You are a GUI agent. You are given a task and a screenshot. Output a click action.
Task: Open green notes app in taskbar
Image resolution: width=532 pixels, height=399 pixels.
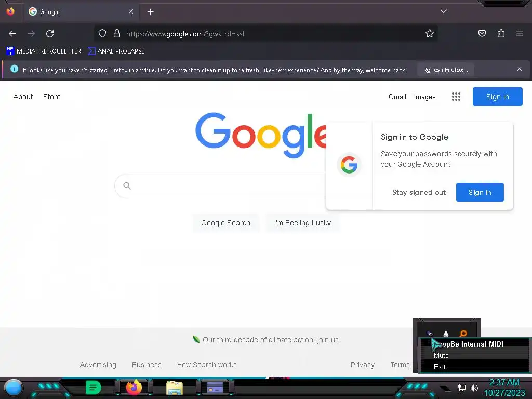pyautogui.click(x=93, y=388)
